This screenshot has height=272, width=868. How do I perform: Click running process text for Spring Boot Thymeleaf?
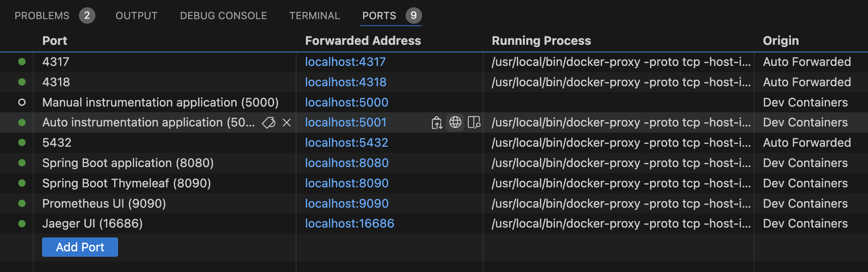coord(621,183)
